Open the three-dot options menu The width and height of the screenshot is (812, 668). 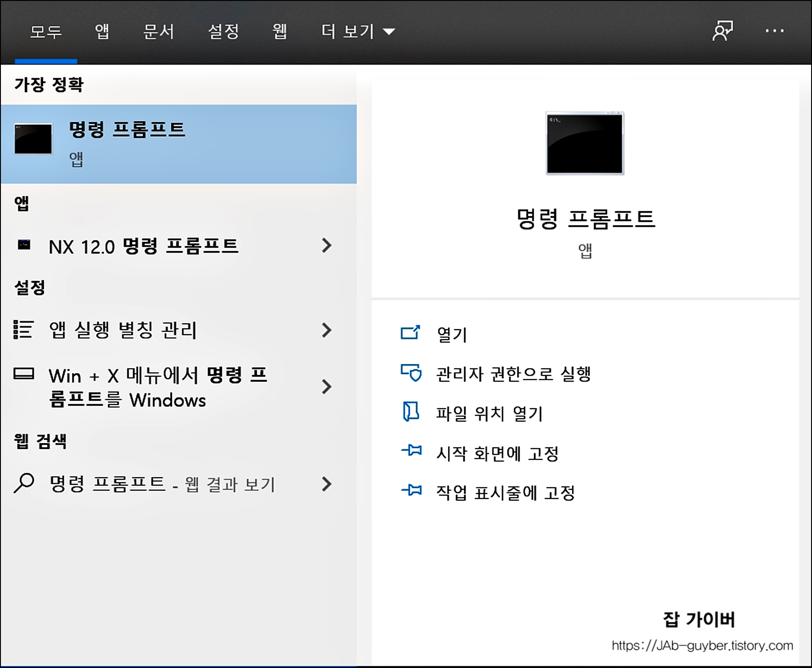point(775,31)
